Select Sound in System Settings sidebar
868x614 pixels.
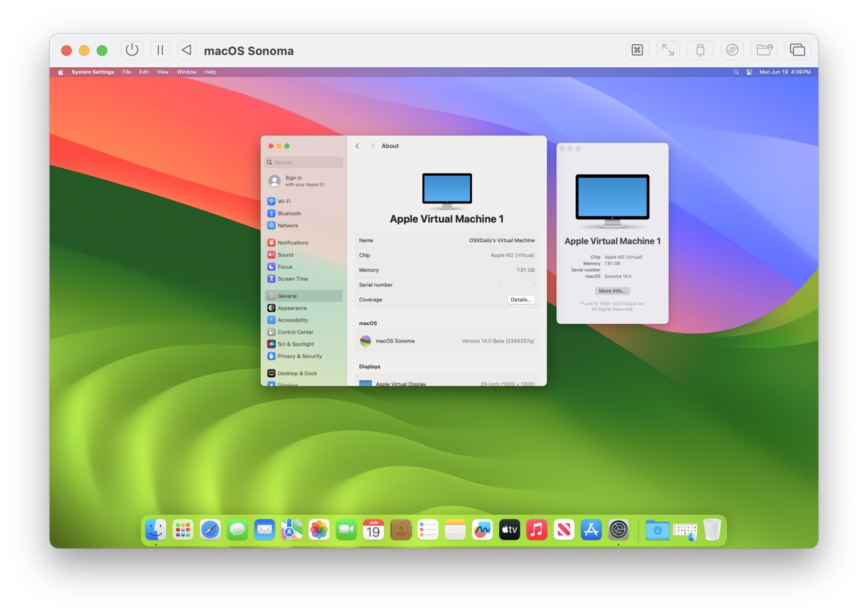click(x=285, y=254)
